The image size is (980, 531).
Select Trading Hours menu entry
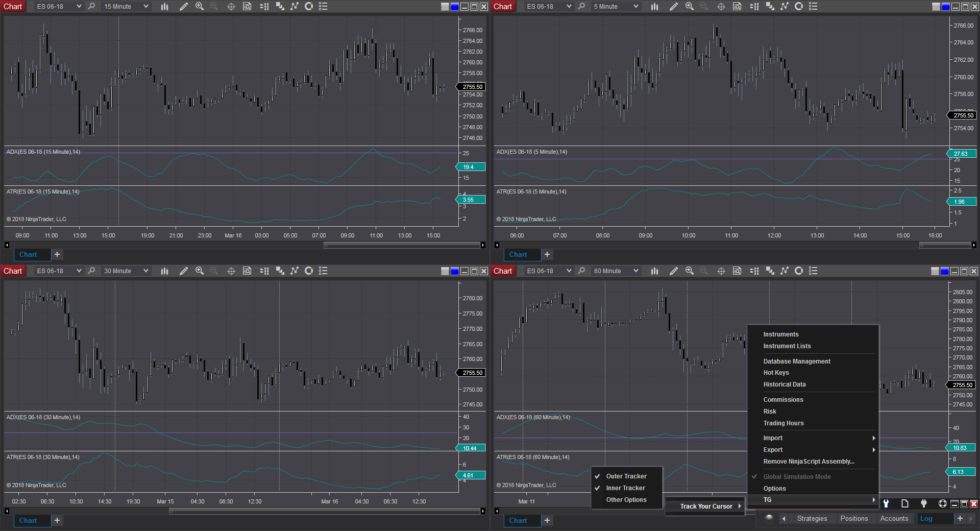point(813,423)
